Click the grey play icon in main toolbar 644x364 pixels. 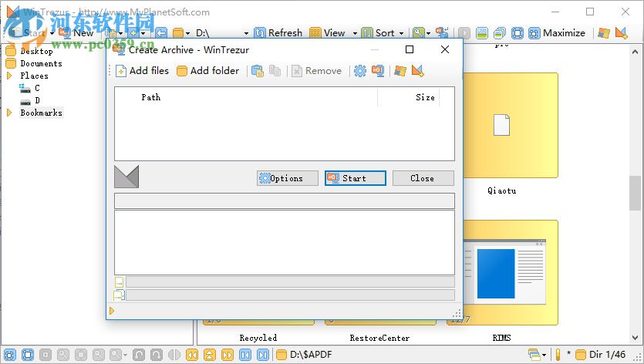pos(464,33)
